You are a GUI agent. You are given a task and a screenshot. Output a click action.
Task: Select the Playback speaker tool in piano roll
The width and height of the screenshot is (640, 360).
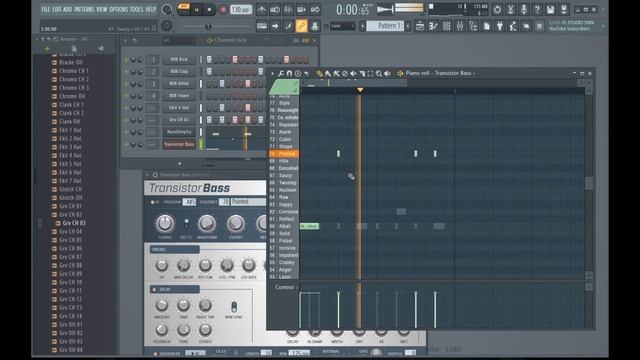pyautogui.click(x=387, y=73)
